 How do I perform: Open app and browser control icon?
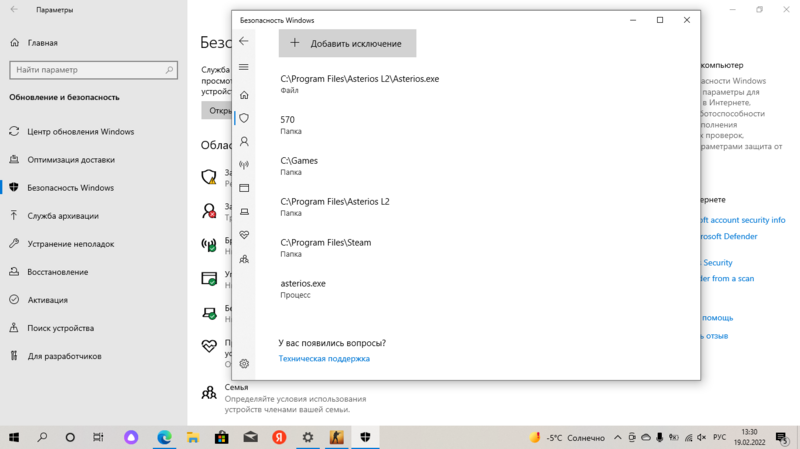[x=244, y=188]
